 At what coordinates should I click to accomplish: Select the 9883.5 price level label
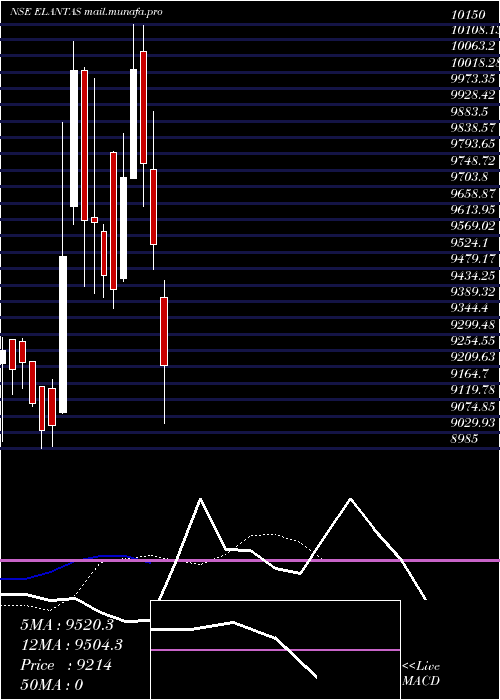[x=469, y=111]
